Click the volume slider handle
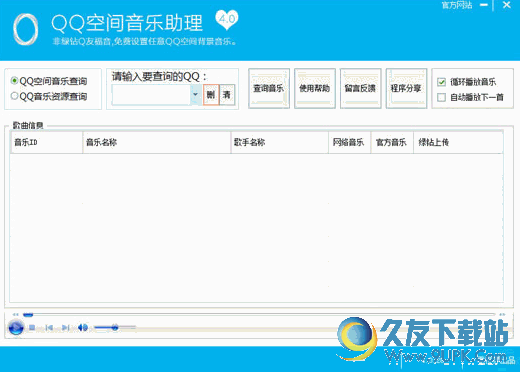 [x=115, y=327]
